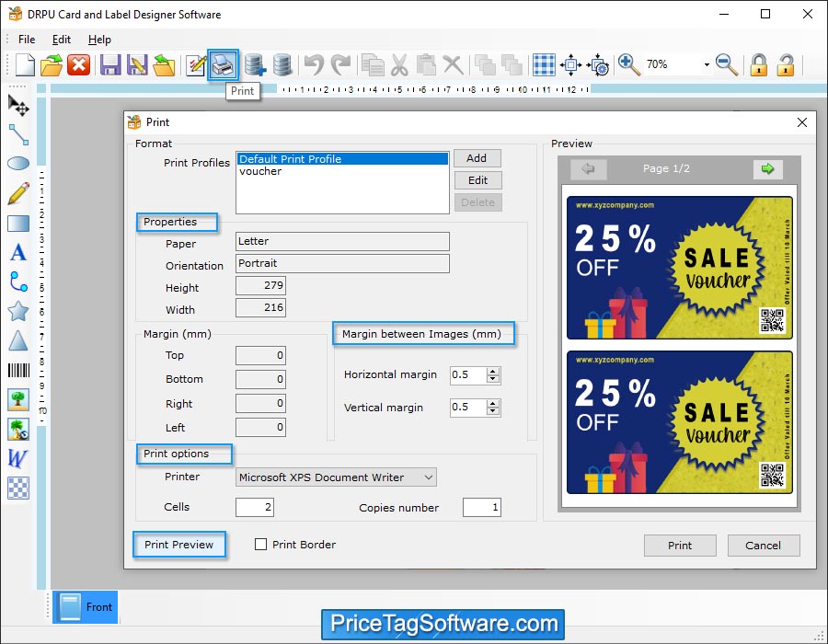
Task: Open the File menu
Action: click(27, 40)
